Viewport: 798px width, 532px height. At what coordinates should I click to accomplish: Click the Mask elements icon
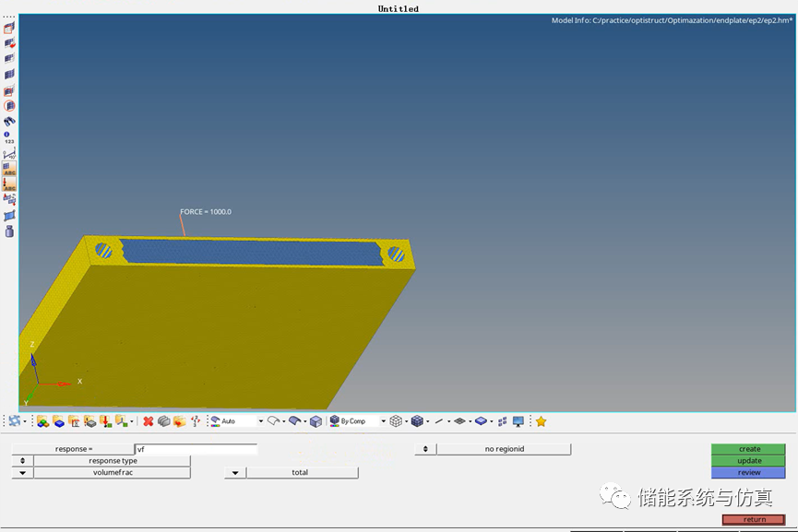pyautogui.click(x=9, y=28)
